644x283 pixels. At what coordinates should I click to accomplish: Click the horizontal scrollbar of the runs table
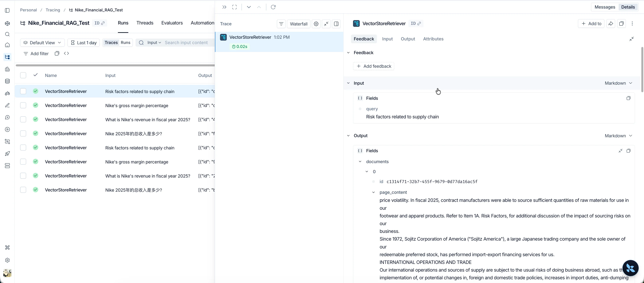115,66
